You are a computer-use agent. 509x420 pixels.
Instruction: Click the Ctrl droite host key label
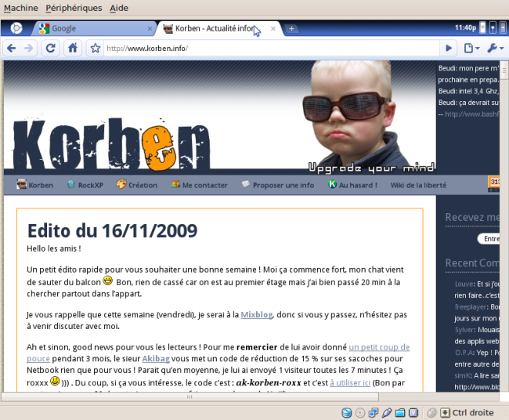click(473, 412)
